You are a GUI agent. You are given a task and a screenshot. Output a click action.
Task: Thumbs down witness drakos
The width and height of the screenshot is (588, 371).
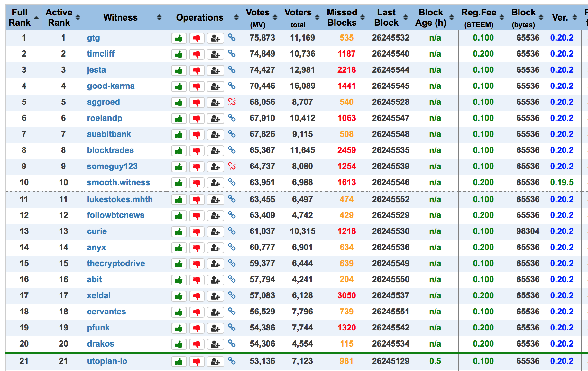pos(197,345)
